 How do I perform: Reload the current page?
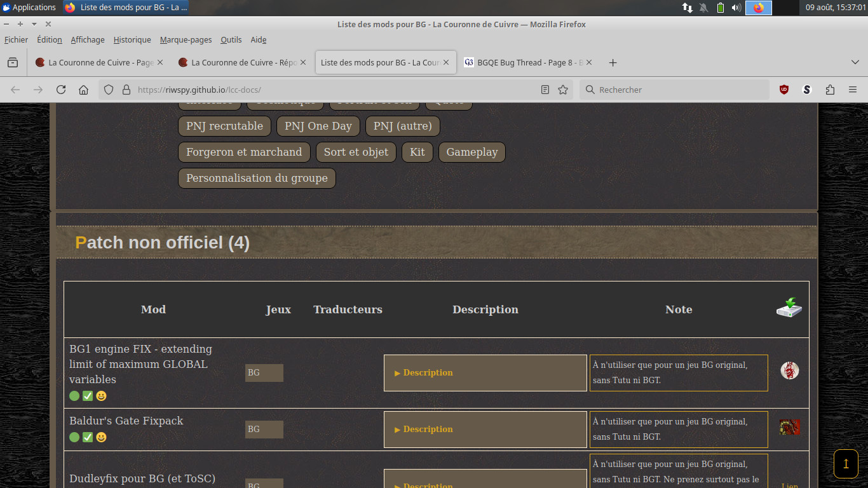(61, 90)
